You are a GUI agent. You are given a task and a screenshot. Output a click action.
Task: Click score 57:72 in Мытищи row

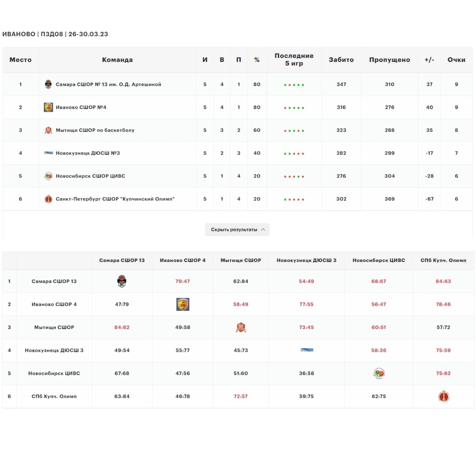coord(443,327)
